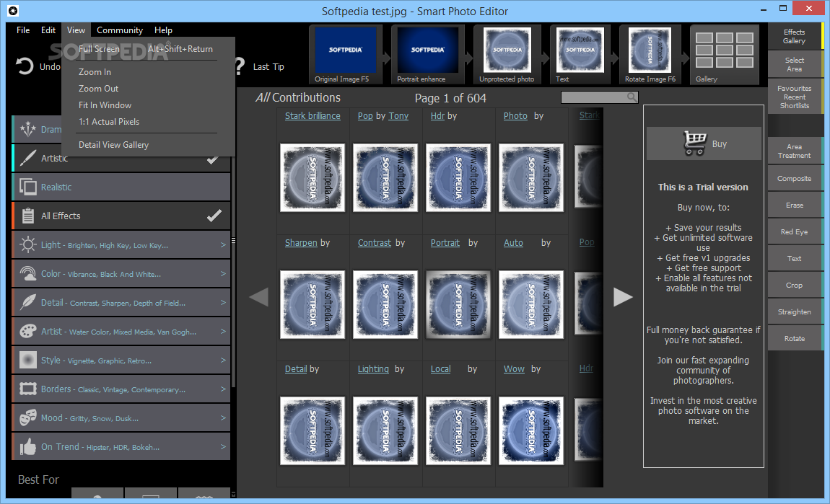Toggle the Artistic filter checkmark
This screenshot has height=504, width=830.
tap(212, 159)
